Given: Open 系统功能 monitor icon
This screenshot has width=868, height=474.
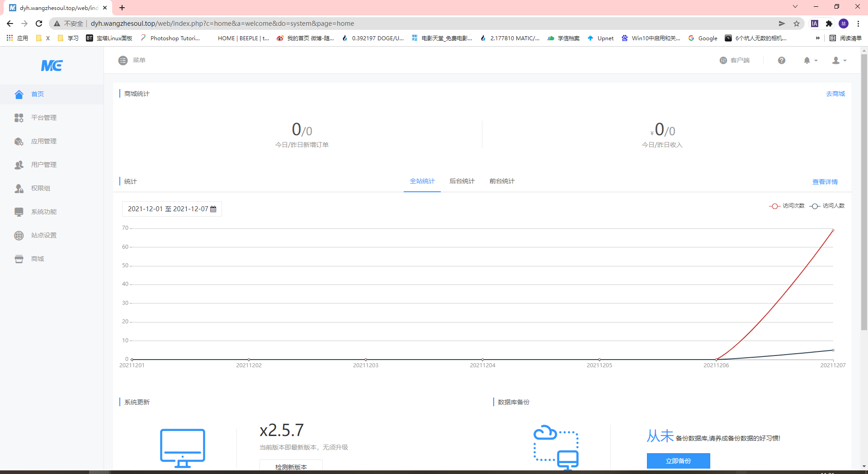Looking at the screenshot, I should (x=19, y=212).
